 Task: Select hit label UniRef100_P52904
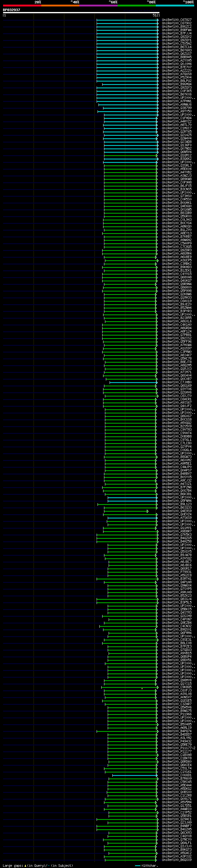176,78
